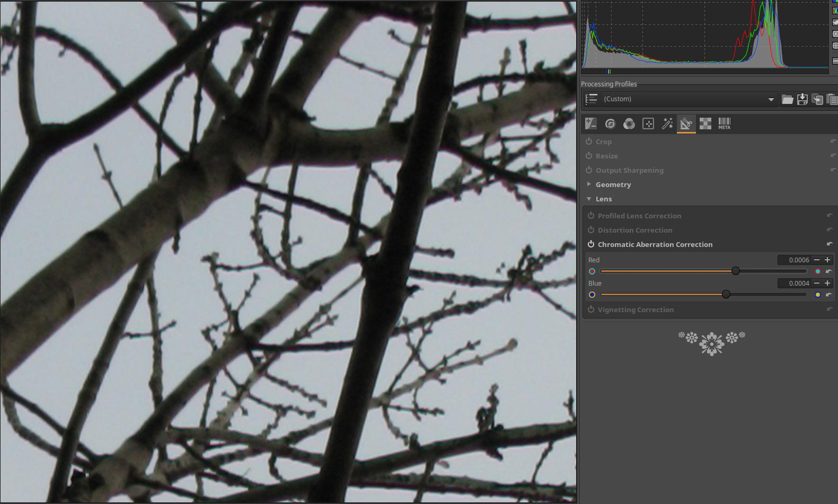Enable Distortion Correction power toggle

pos(591,230)
